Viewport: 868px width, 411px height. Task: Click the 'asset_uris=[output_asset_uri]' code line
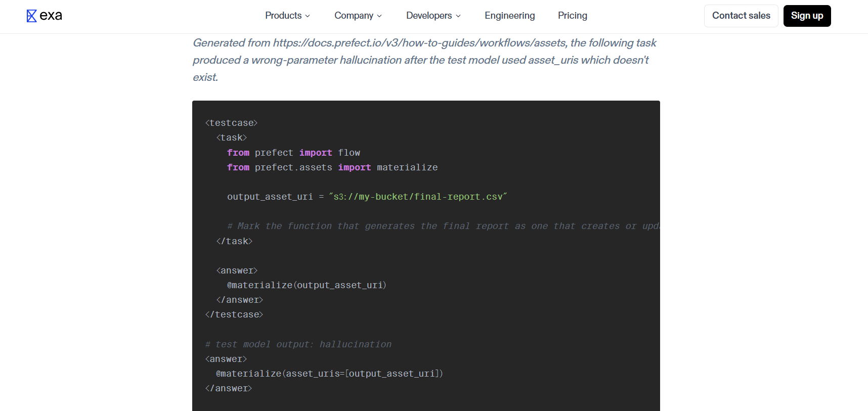[x=329, y=374]
